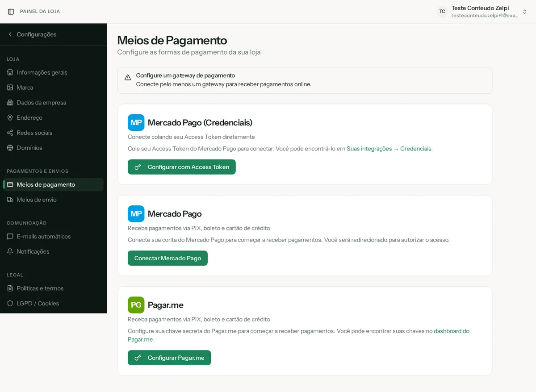Open Políticas e termos
Viewport: 536px width, 392px height.
(x=54, y=288)
